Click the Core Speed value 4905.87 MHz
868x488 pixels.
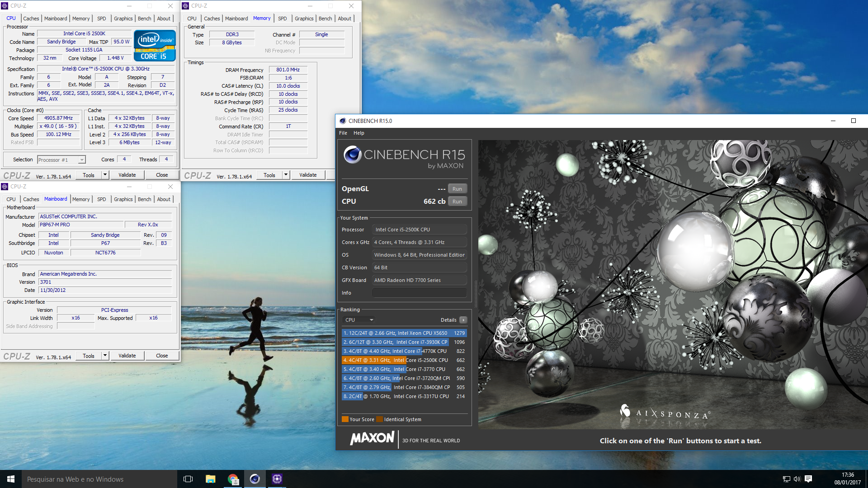click(58, 118)
